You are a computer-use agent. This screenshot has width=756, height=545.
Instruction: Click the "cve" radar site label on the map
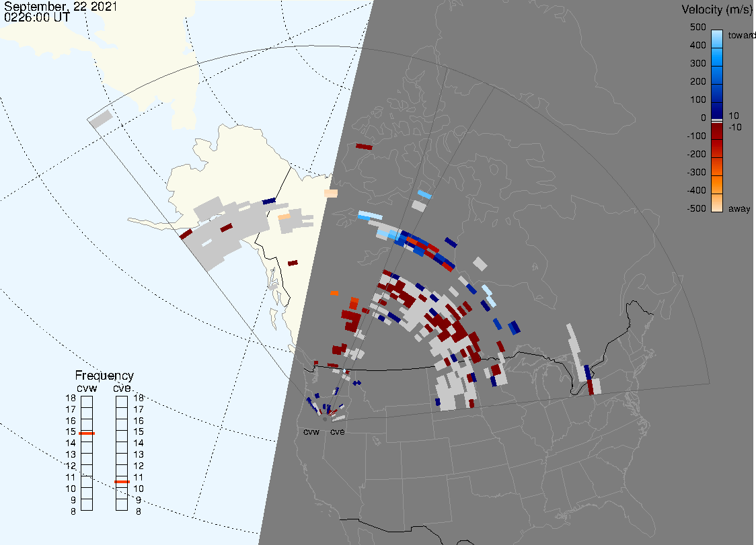pos(338,431)
